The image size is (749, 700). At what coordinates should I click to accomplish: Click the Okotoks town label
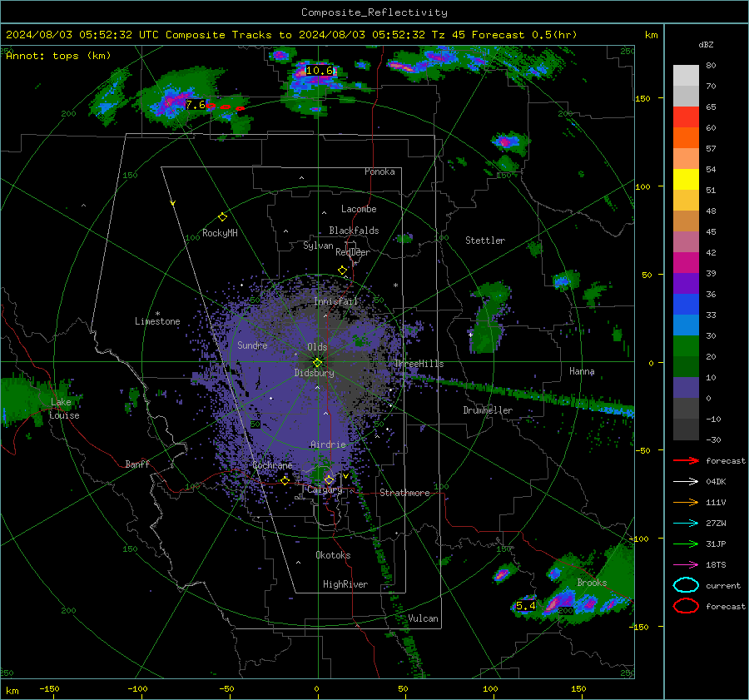pos(333,554)
